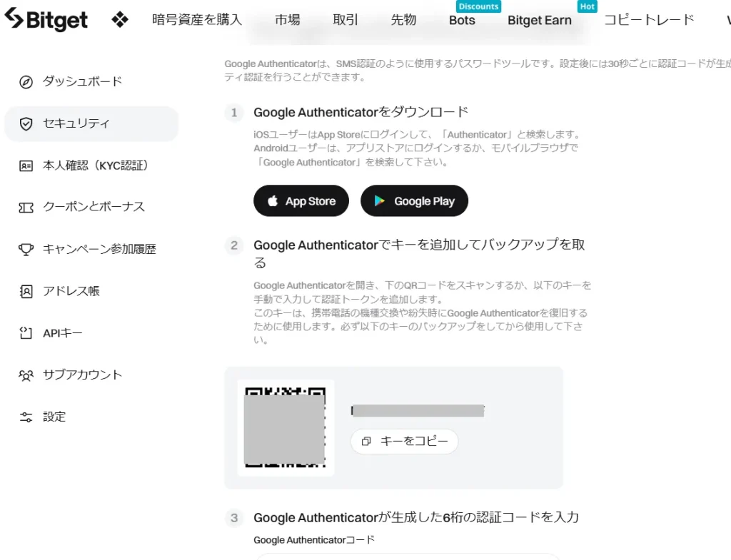The image size is (731, 560).
Task: Open the アドレス帳 address book icon
Action: pyautogui.click(x=26, y=291)
